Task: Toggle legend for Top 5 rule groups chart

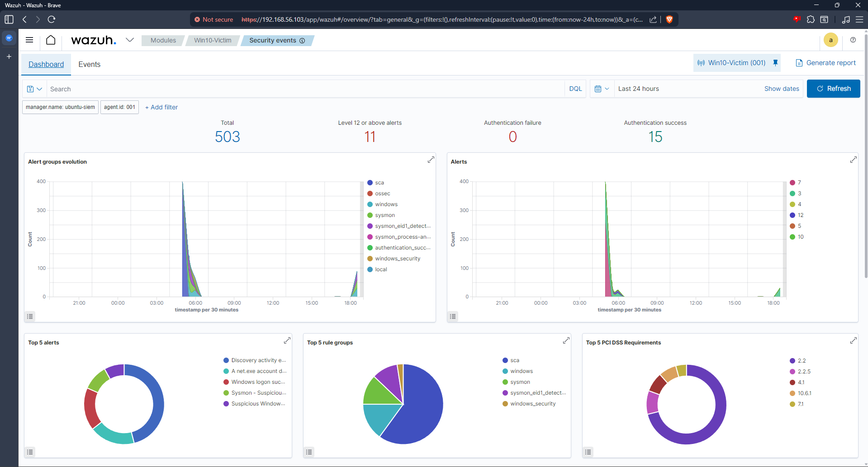Action: coord(309,452)
